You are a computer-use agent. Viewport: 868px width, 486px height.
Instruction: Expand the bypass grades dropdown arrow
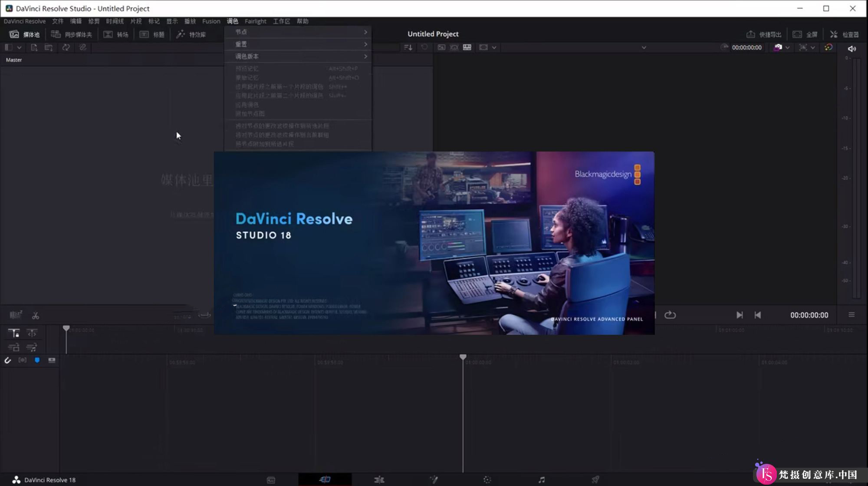[x=787, y=48]
